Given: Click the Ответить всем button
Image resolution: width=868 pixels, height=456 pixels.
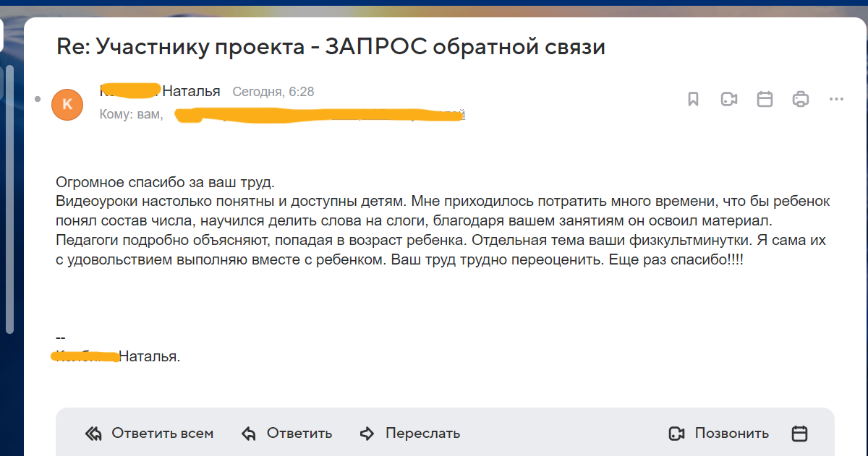Looking at the screenshot, I should (x=150, y=434).
